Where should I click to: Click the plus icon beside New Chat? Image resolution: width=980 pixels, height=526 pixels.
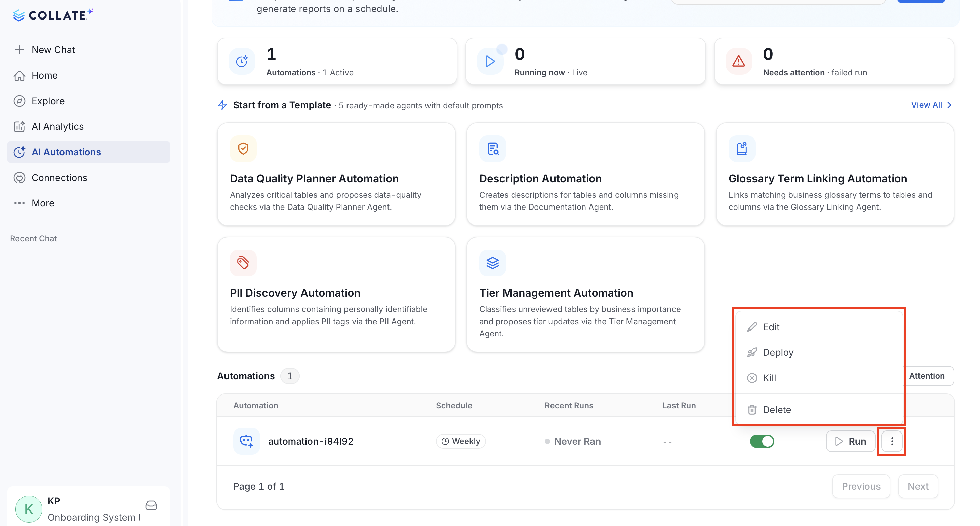coord(19,50)
